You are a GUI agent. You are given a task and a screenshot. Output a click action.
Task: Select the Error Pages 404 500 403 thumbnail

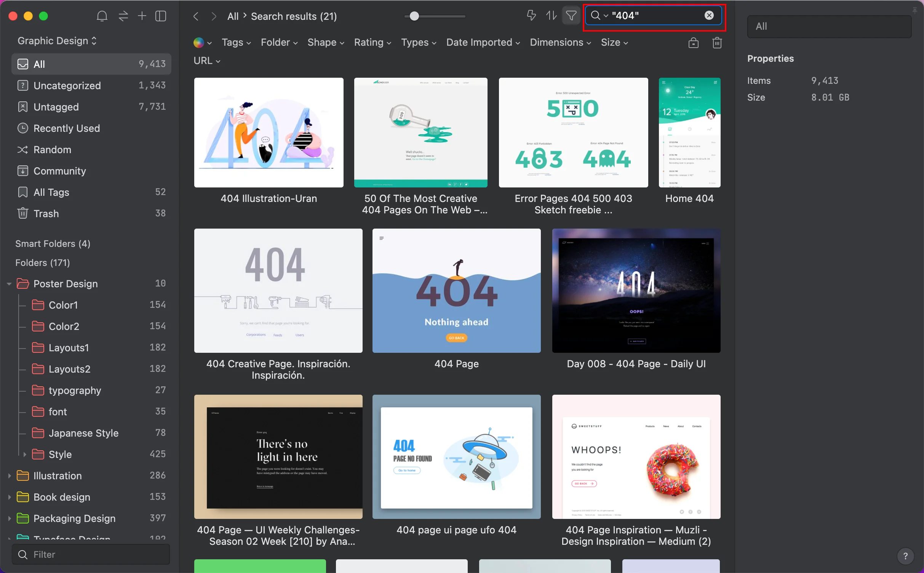[x=573, y=133]
